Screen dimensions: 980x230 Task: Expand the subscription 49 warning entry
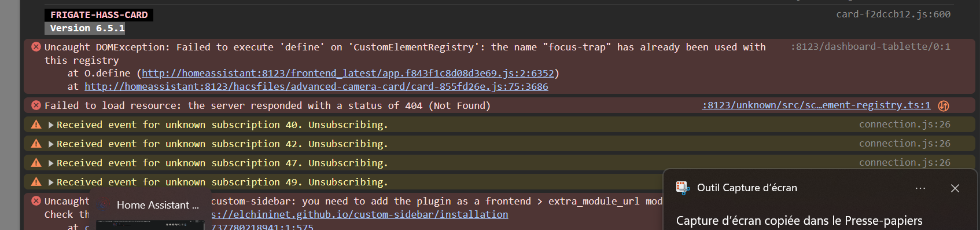point(51,182)
